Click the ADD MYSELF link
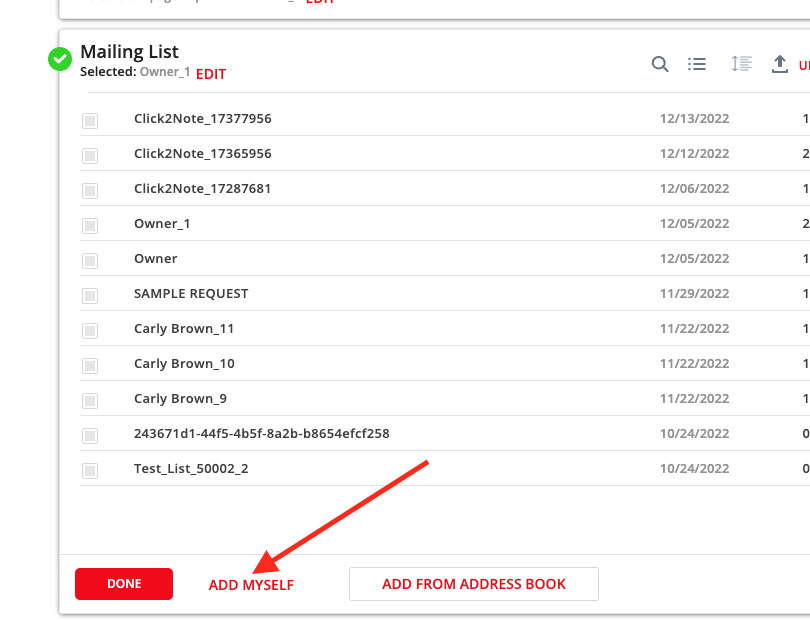810x620 pixels. (251, 585)
